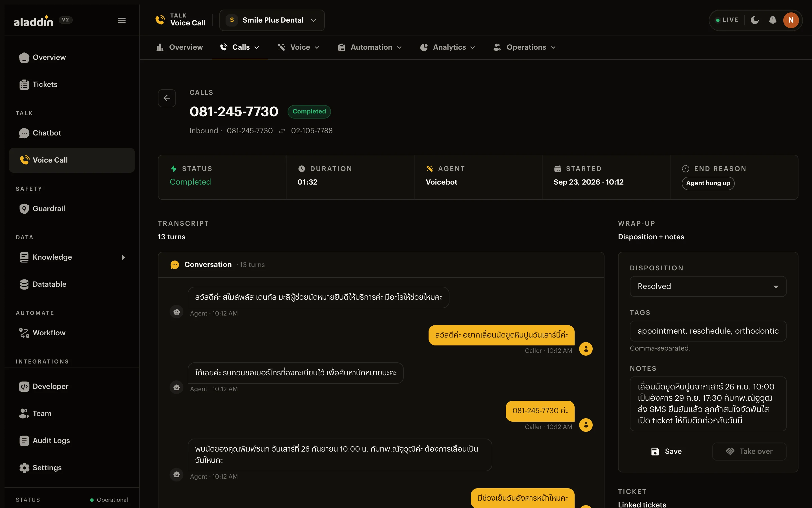Click the Completed status badge near phone number
812x508 pixels.
click(309, 111)
